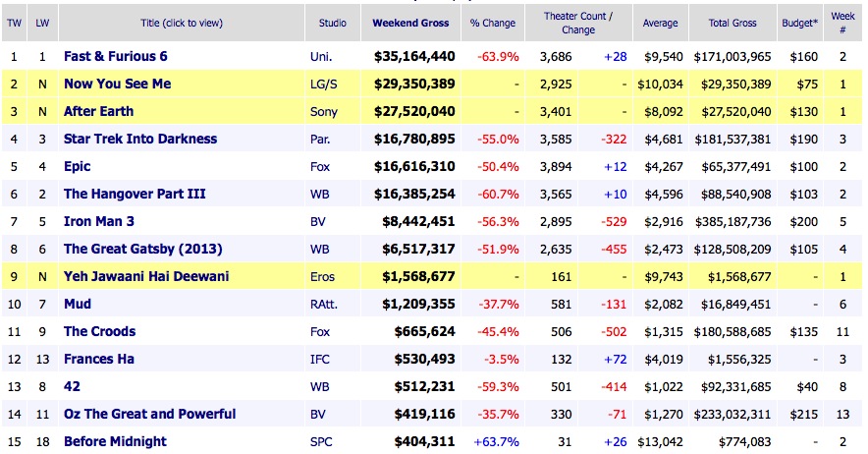Click the $10,034 average value
This screenshot has height=454, width=868.
[661, 85]
